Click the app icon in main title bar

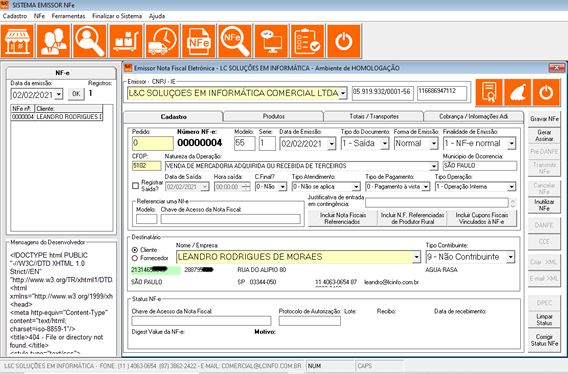[5, 5]
